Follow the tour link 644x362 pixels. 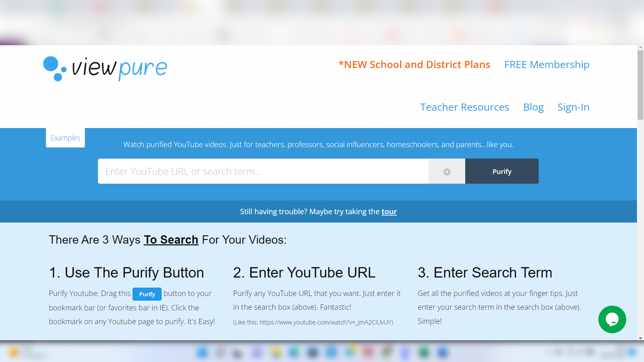[389, 212]
